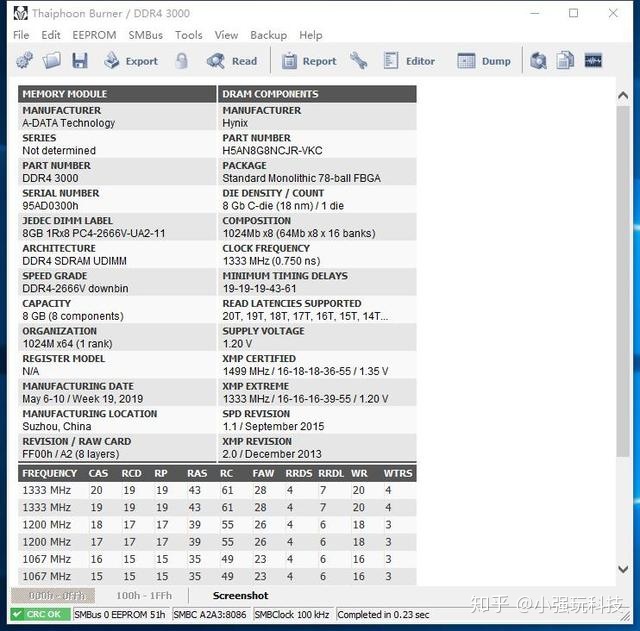Open the Backup menu
This screenshot has height=631, width=640.
tap(269, 35)
